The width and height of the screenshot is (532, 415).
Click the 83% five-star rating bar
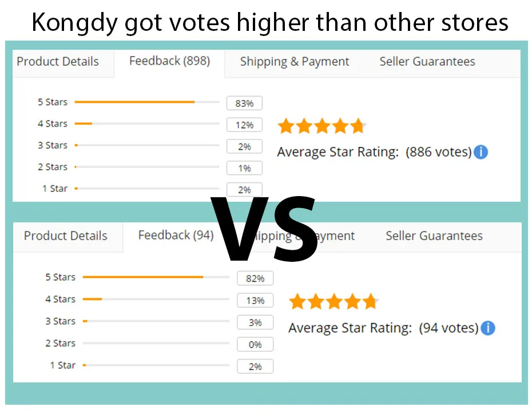click(146, 102)
